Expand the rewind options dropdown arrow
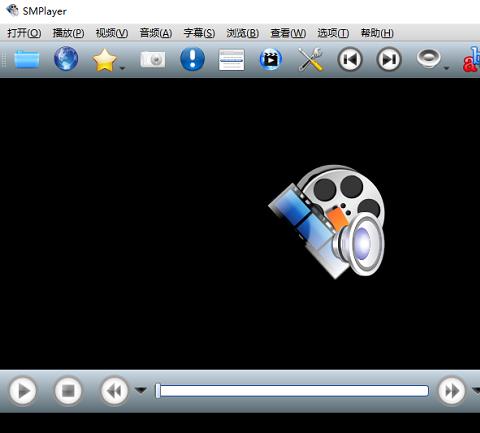The width and height of the screenshot is (480, 433). pyautogui.click(x=141, y=390)
